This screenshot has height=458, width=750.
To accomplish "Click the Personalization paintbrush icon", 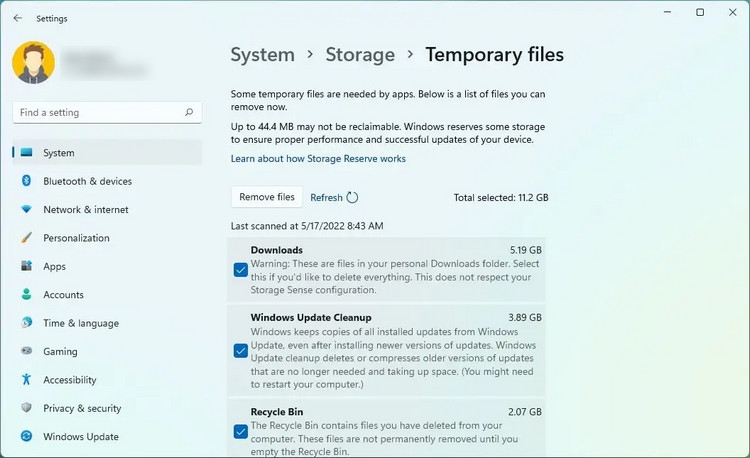I will (x=27, y=238).
